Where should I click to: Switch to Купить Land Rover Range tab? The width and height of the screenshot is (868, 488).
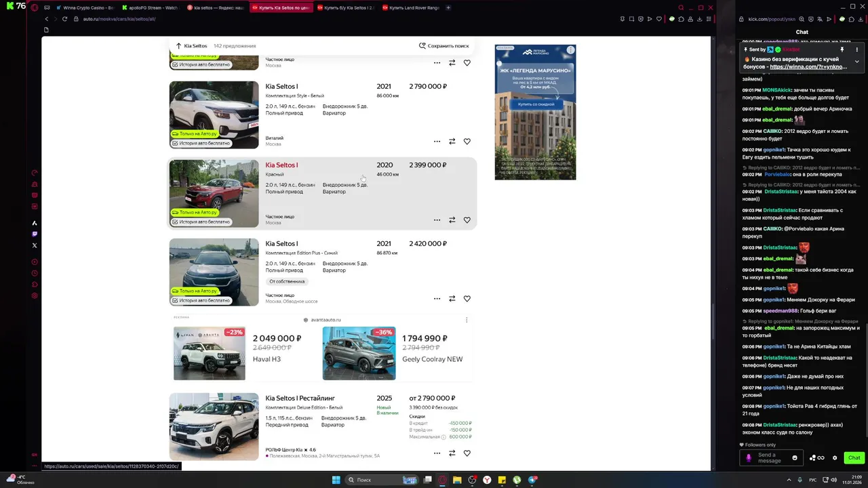coord(411,7)
